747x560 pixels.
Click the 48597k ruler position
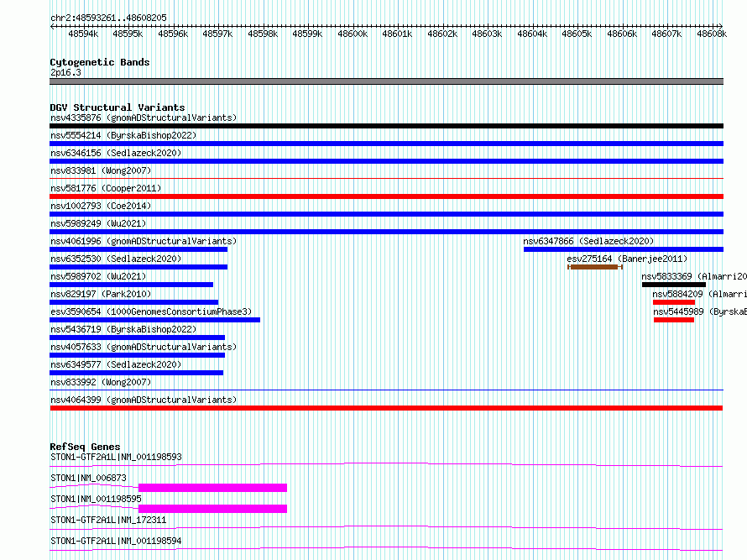(217, 34)
